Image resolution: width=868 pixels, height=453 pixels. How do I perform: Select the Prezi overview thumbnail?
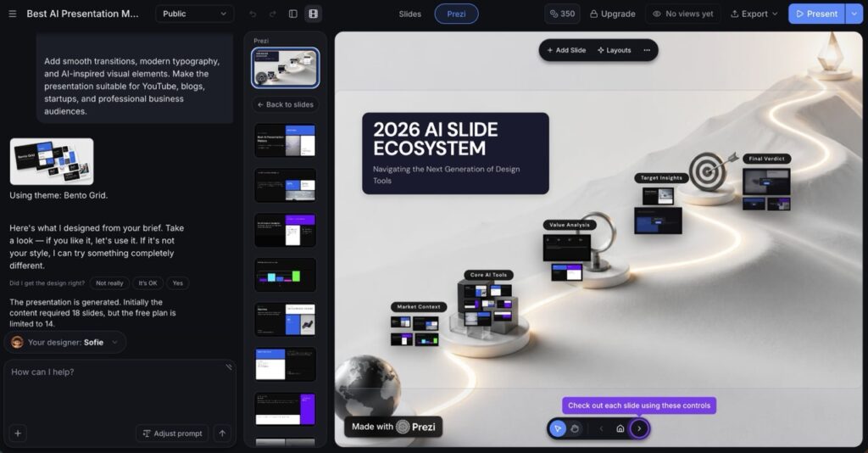click(x=285, y=68)
